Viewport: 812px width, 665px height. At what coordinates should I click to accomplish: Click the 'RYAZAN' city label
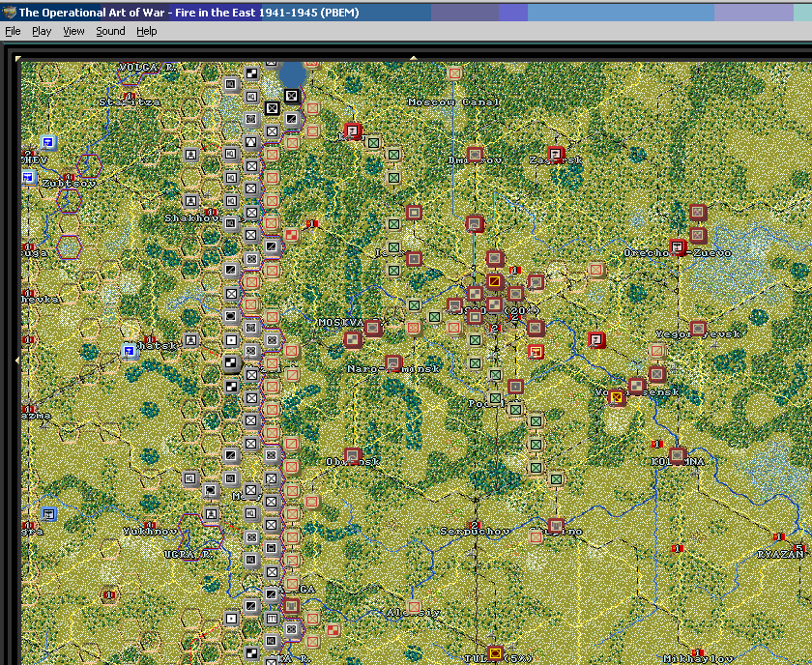click(x=780, y=554)
